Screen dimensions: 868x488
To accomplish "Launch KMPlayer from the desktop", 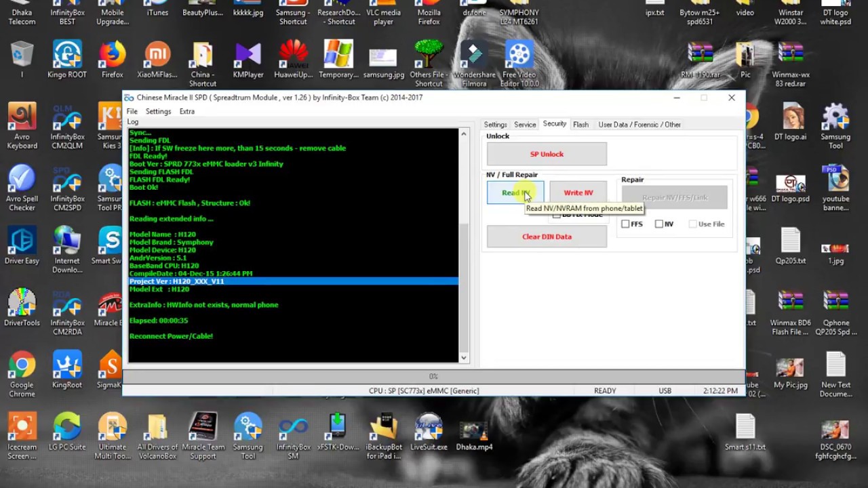I will (248, 60).
